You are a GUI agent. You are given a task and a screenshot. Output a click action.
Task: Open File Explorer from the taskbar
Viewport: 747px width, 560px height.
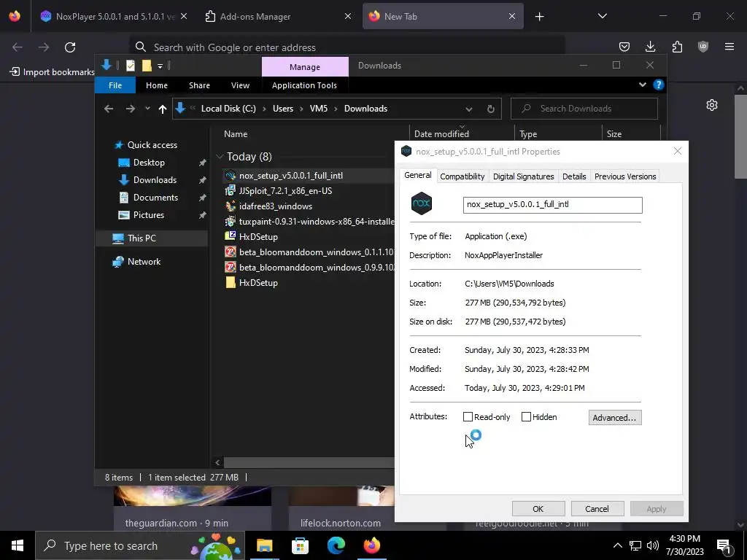pos(264,545)
